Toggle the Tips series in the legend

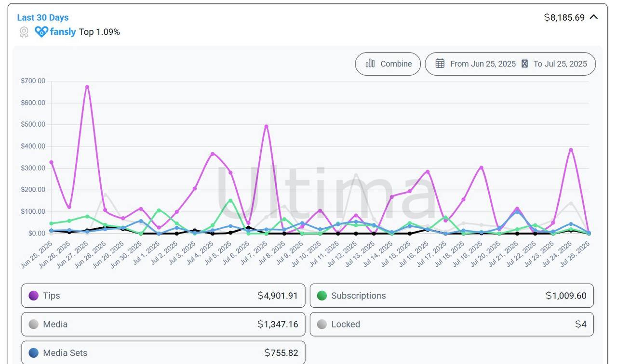click(163, 296)
